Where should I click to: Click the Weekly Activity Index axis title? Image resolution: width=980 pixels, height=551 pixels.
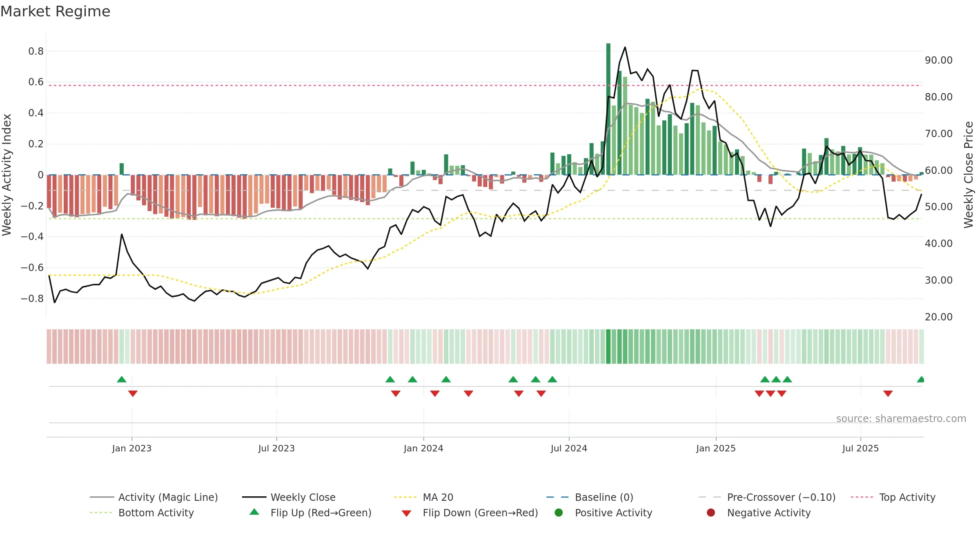click(x=7, y=175)
